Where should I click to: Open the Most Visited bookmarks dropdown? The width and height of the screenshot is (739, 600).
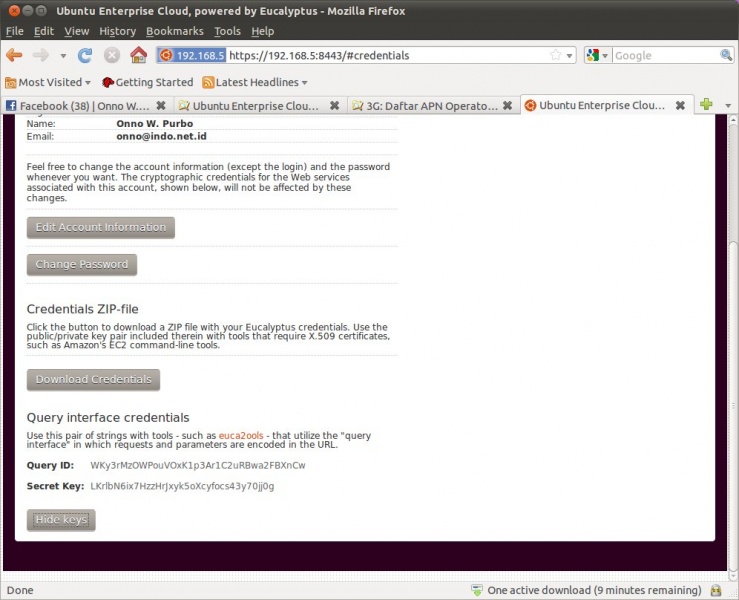[x=48, y=82]
